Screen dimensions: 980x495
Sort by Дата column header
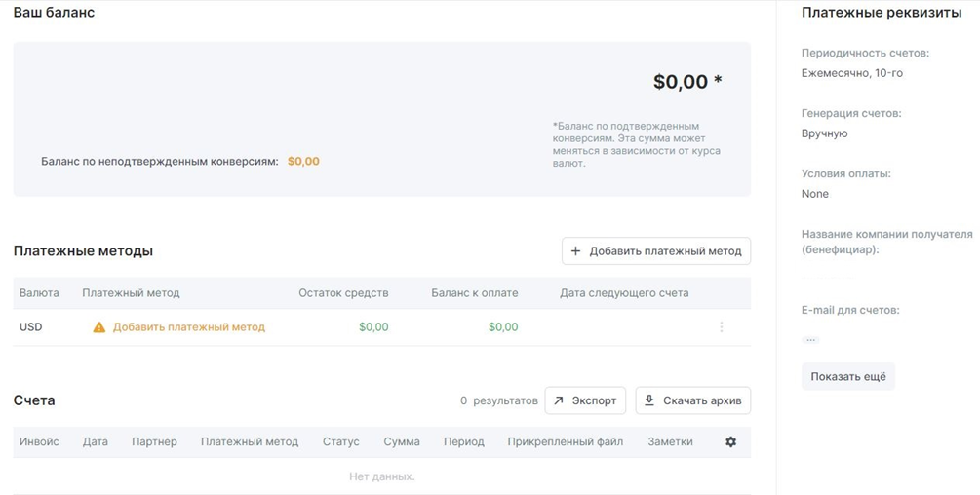pyautogui.click(x=95, y=442)
